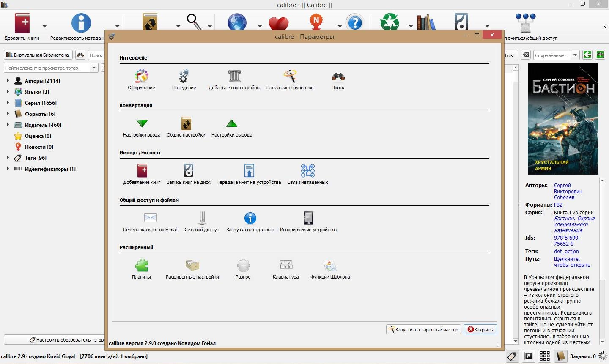Open dropdown arrow next to Добавить книги
Viewport: 609px width, 364px height.
tap(44, 26)
